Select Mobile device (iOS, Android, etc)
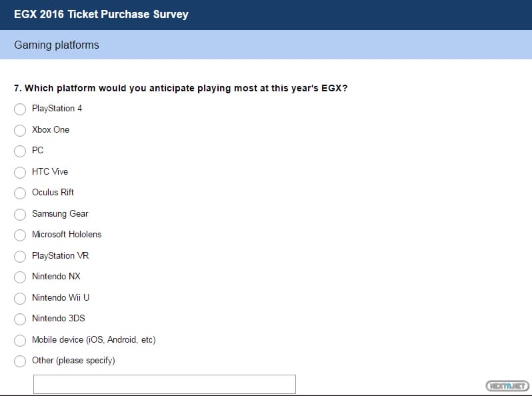 [x=20, y=340]
